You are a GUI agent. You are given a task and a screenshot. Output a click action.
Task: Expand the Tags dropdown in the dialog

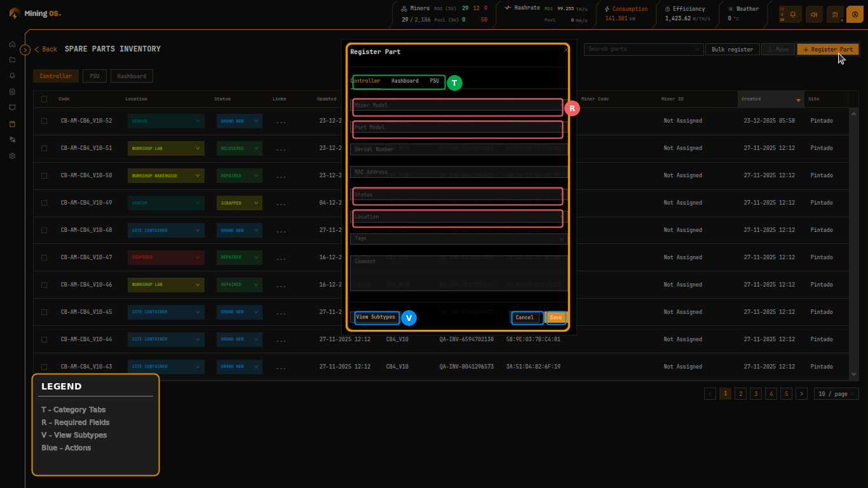click(x=457, y=238)
